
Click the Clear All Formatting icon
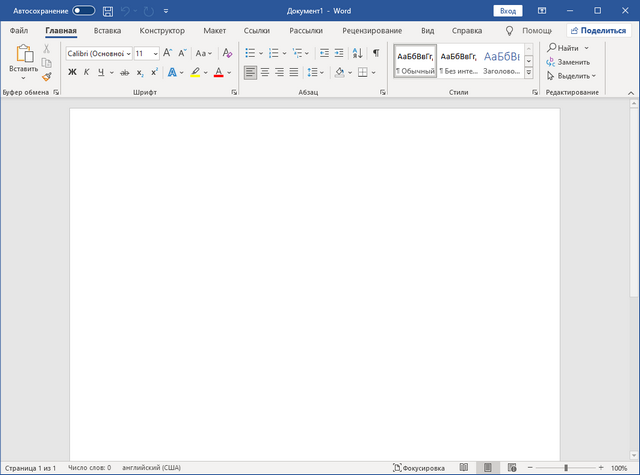[x=227, y=53]
